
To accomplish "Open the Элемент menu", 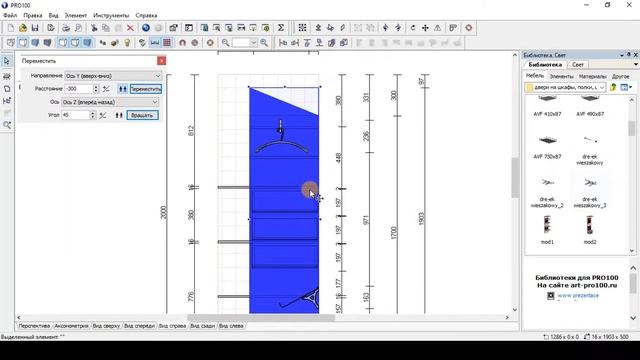I will tap(76, 16).
